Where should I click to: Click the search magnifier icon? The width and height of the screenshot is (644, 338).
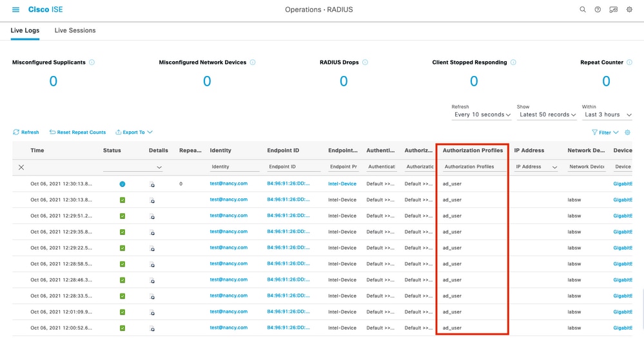(582, 10)
